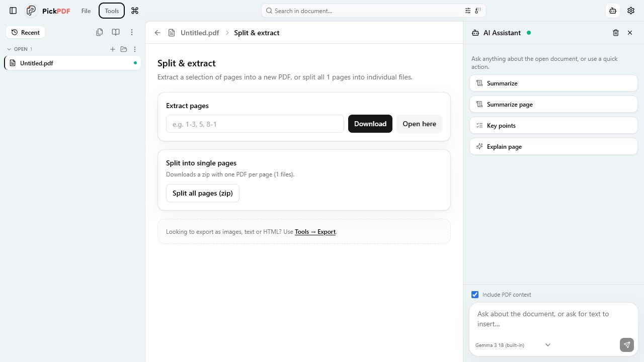This screenshot has width=644, height=362.
Task: Click Split all pages (zip) button
Action: coord(203,193)
